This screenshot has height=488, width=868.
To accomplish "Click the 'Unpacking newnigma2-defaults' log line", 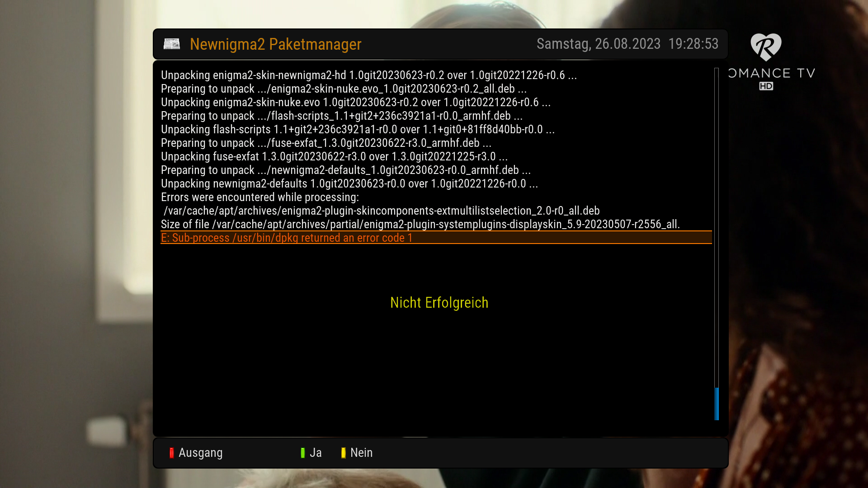I will click(349, 184).
